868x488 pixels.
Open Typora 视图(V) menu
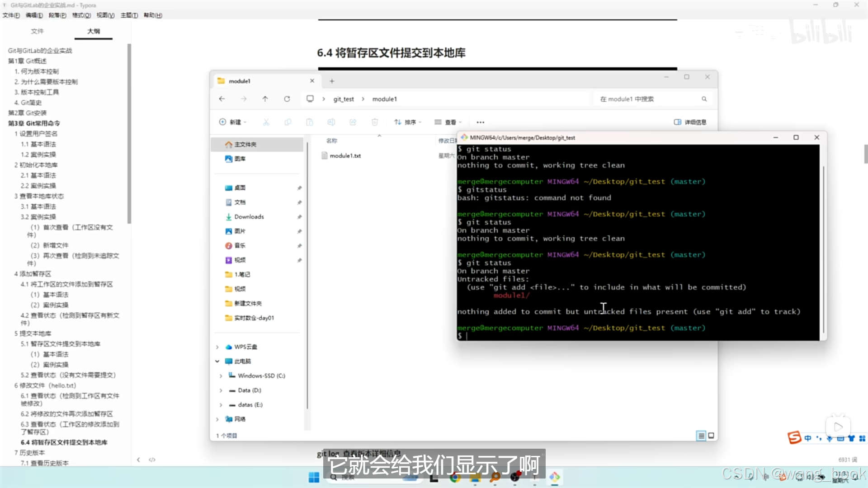point(105,15)
